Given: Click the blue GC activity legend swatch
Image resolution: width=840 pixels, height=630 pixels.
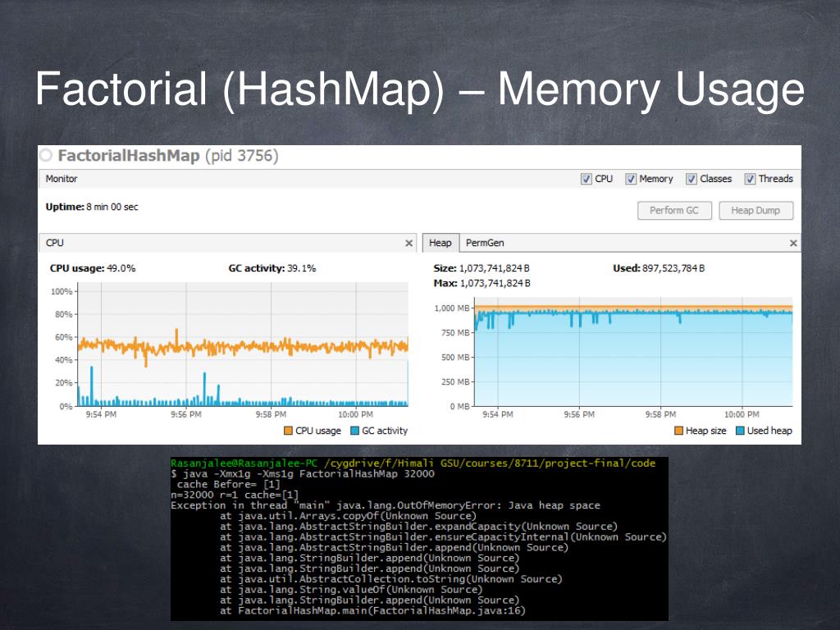Looking at the screenshot, I should click(355, 431).
